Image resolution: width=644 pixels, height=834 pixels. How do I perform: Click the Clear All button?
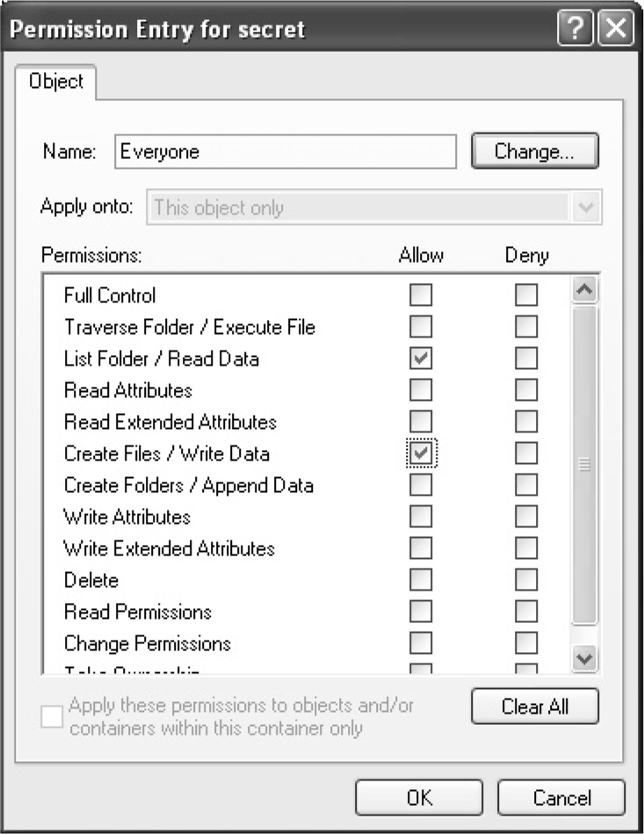coord(534,707)
